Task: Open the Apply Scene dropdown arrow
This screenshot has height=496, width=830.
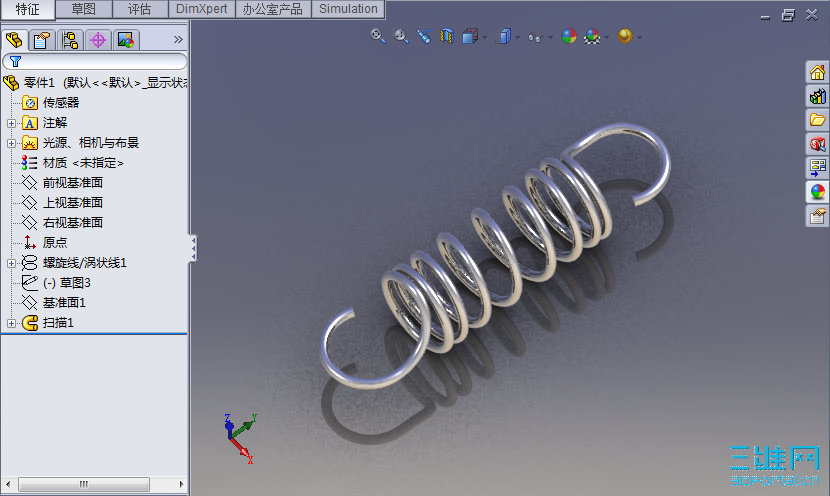Action: coord(607,37)
